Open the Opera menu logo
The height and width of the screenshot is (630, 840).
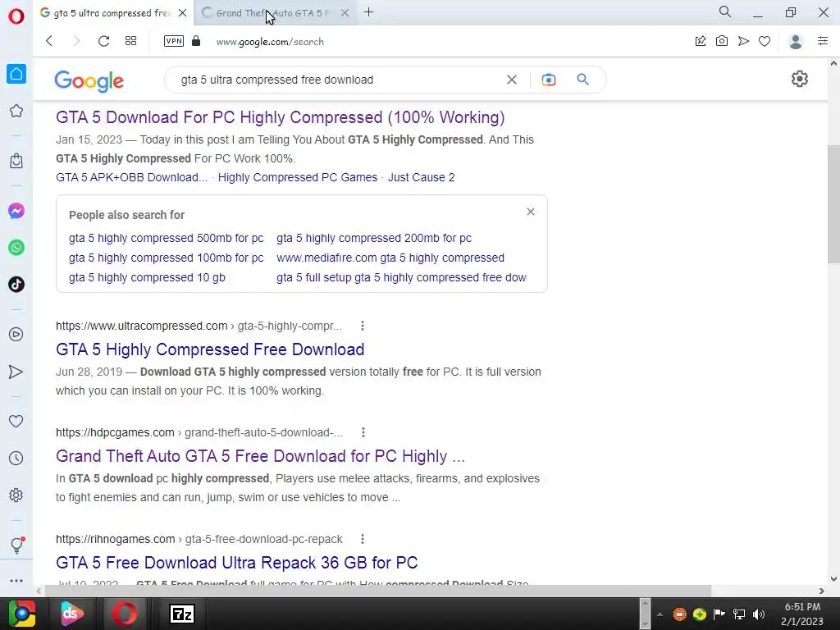16,16
